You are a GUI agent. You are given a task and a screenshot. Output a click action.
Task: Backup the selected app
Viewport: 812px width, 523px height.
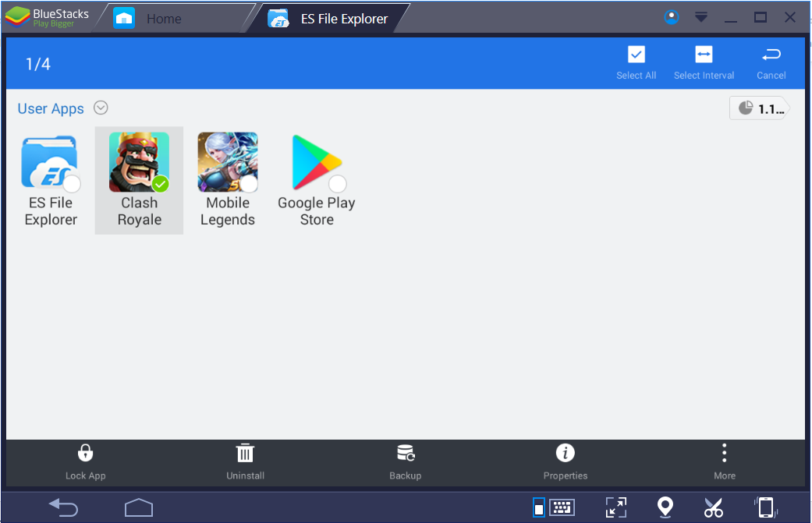tap(406, 462)
